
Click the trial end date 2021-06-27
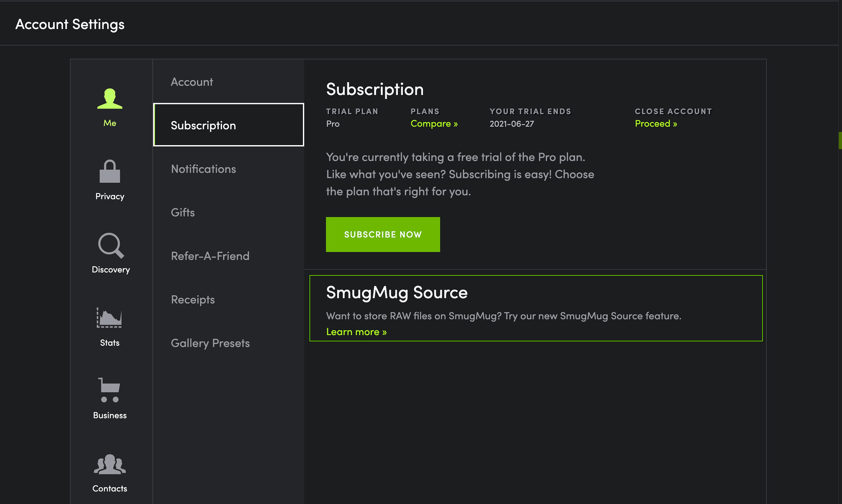[511, 124]
